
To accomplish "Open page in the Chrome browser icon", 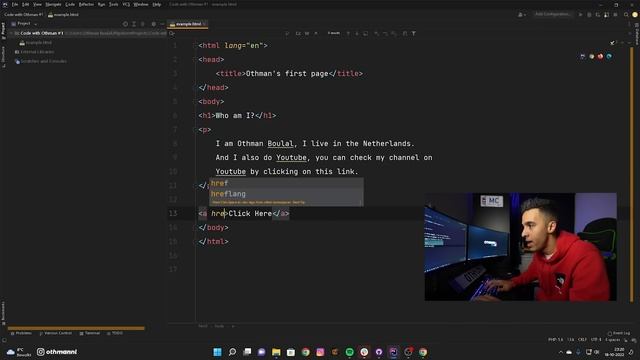I will [591, 56].
